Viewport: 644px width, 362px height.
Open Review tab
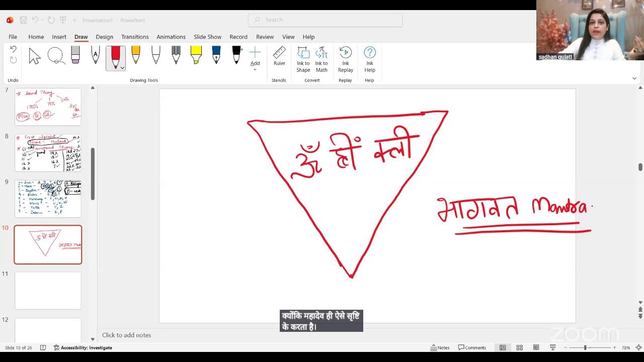click(265, 37)
